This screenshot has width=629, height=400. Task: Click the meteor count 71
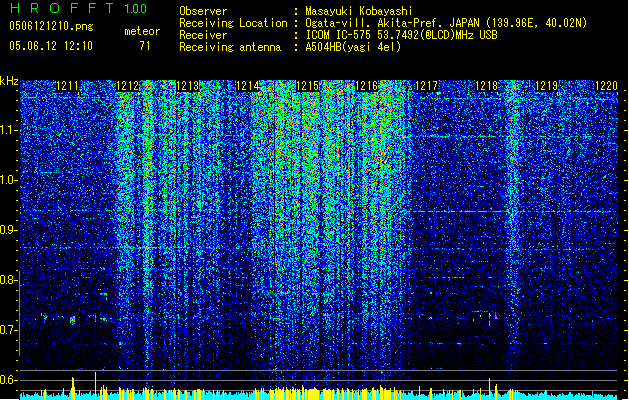pyautogui.click(x=145, y=46)
